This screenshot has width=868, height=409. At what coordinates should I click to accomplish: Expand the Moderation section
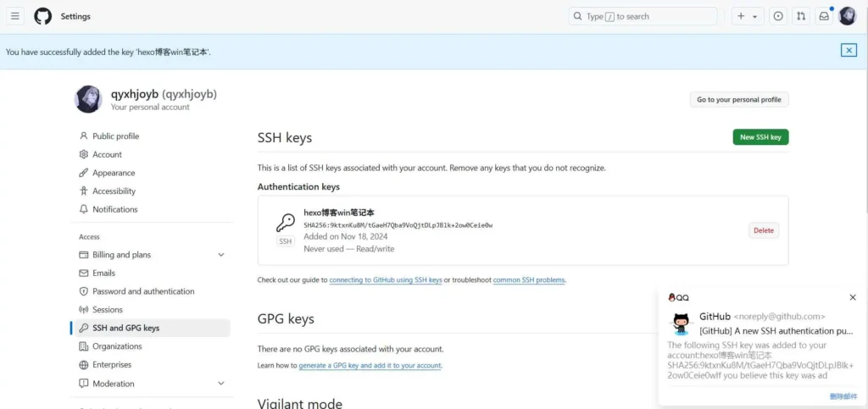pyautogui.click(x=221, y=384)
